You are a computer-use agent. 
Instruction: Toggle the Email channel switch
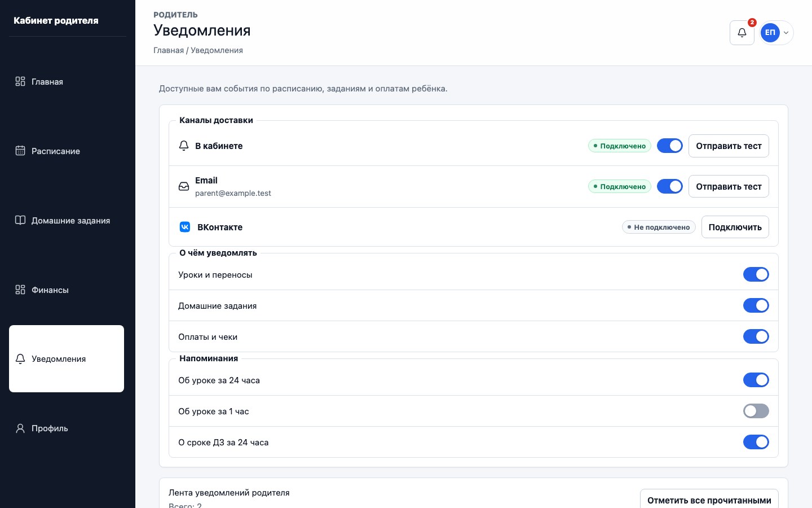[x=670, y=186]
